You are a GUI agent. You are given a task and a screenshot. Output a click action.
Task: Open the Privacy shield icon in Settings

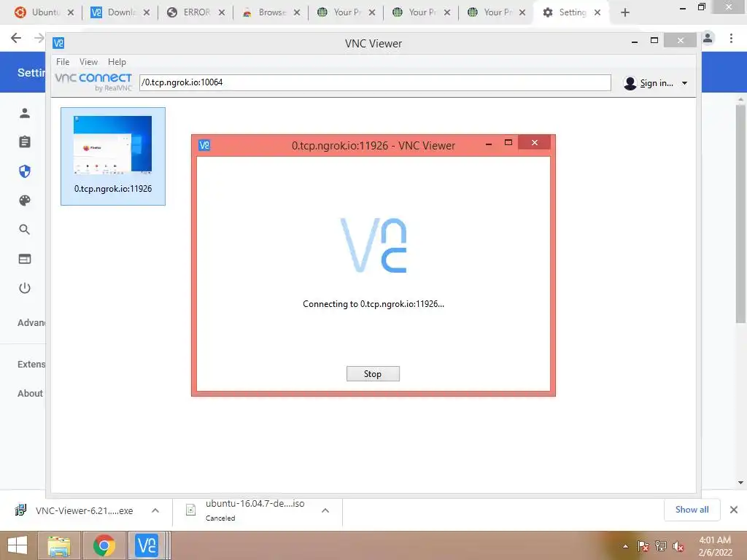point(25,171)
